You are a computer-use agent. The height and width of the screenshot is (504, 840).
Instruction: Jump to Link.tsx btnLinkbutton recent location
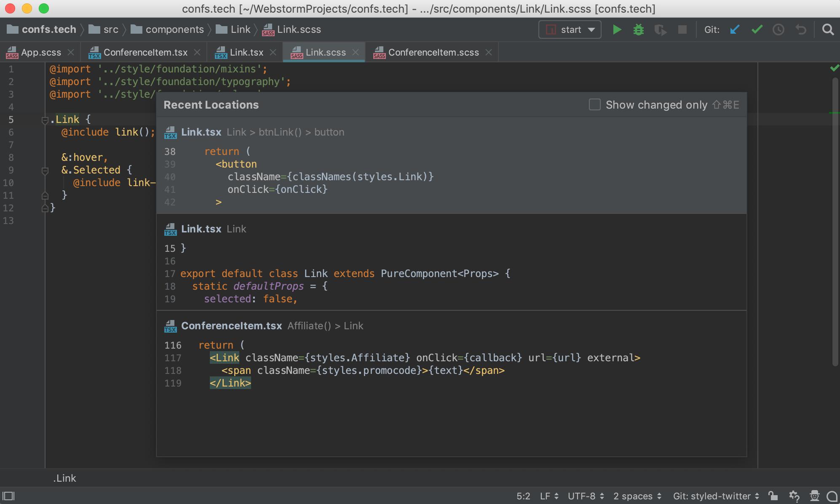pyautogui.click(x=451, y=165)
